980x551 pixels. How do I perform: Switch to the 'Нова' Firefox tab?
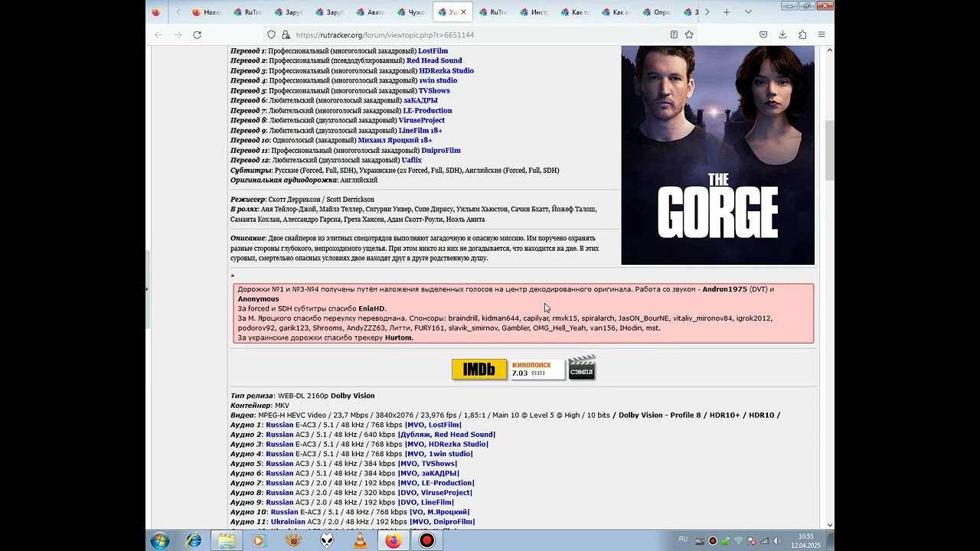click(207, 12)
